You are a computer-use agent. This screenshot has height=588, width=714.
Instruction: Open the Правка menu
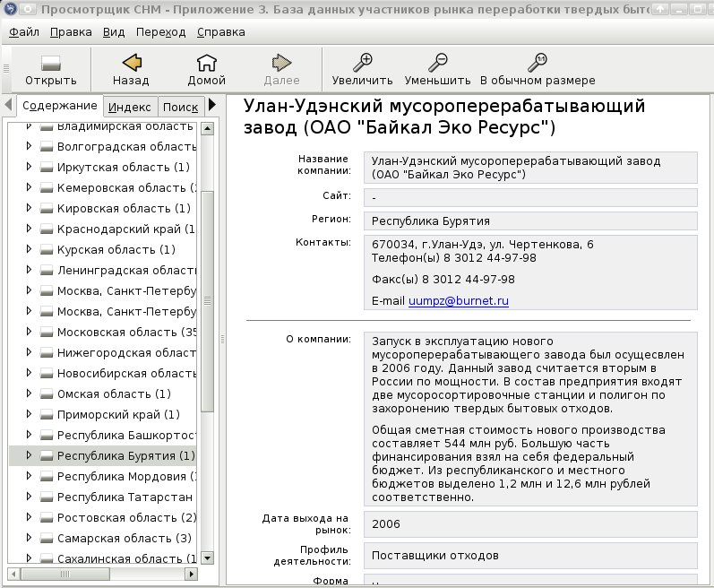71,32
